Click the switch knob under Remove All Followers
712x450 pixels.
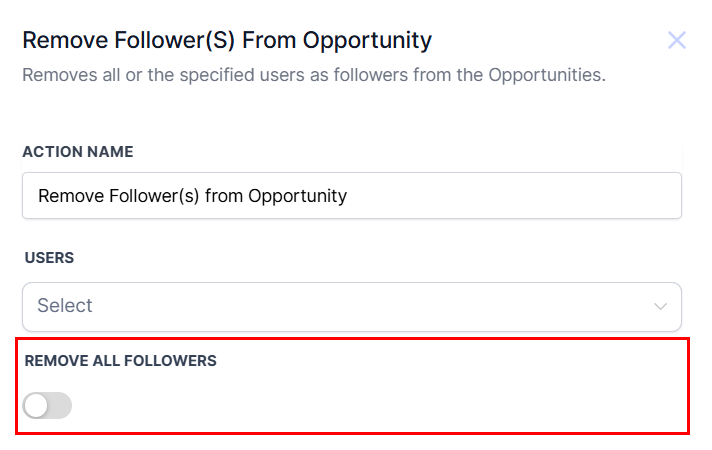(x=37, y=405)
